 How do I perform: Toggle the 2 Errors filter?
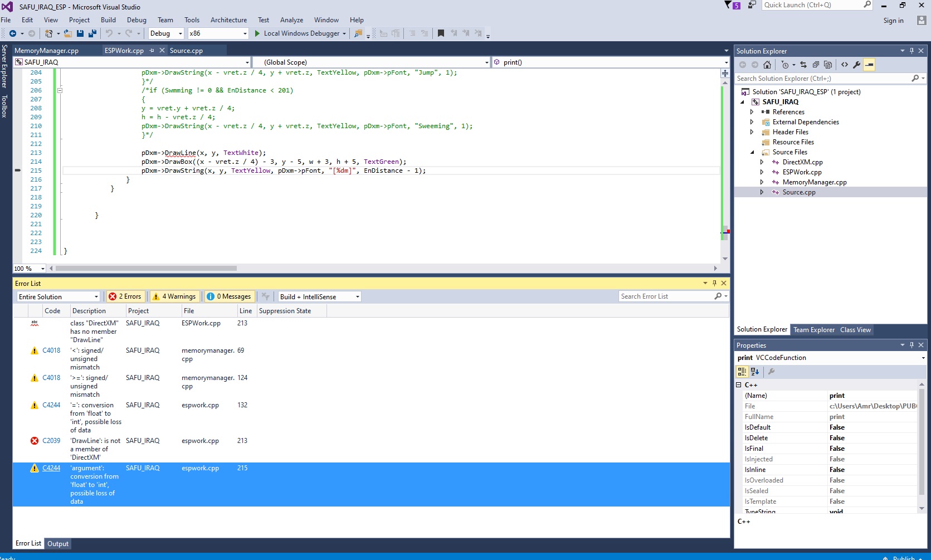point(125,296)
